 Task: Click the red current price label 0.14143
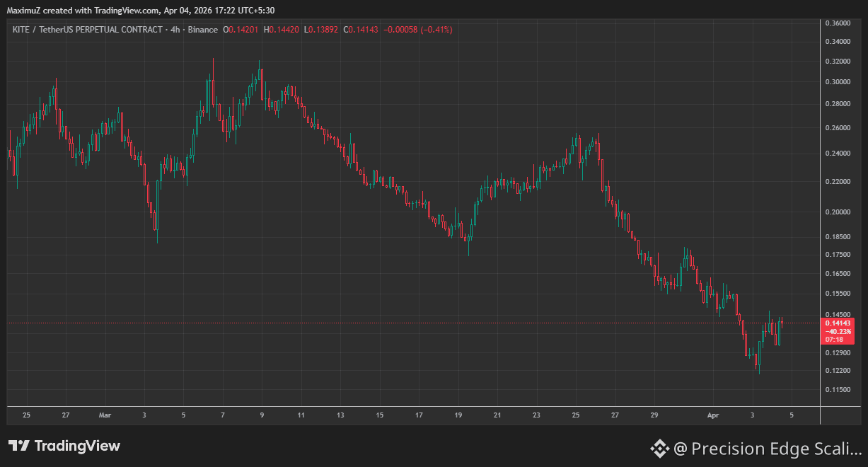coord(838,323)
